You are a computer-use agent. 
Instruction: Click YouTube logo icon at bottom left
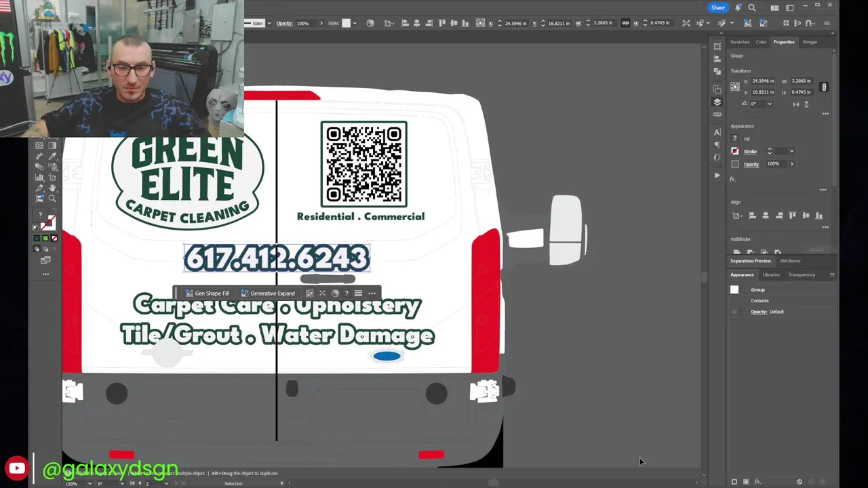coord(17,468)
